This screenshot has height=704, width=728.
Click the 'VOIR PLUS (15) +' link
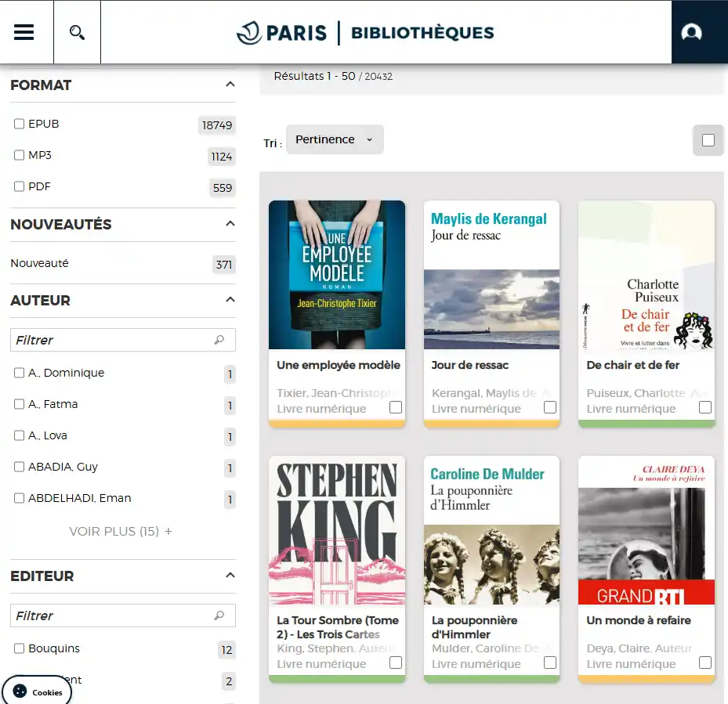[122, 531]
